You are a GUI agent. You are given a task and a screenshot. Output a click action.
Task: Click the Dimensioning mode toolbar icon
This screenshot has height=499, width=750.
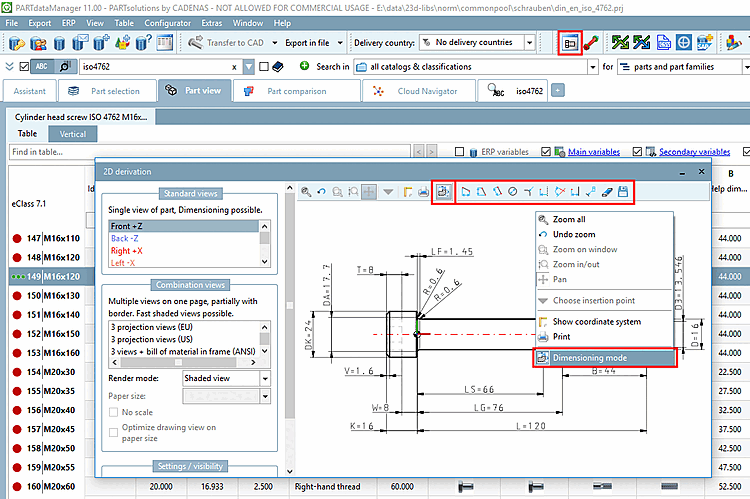coord(444,191)
